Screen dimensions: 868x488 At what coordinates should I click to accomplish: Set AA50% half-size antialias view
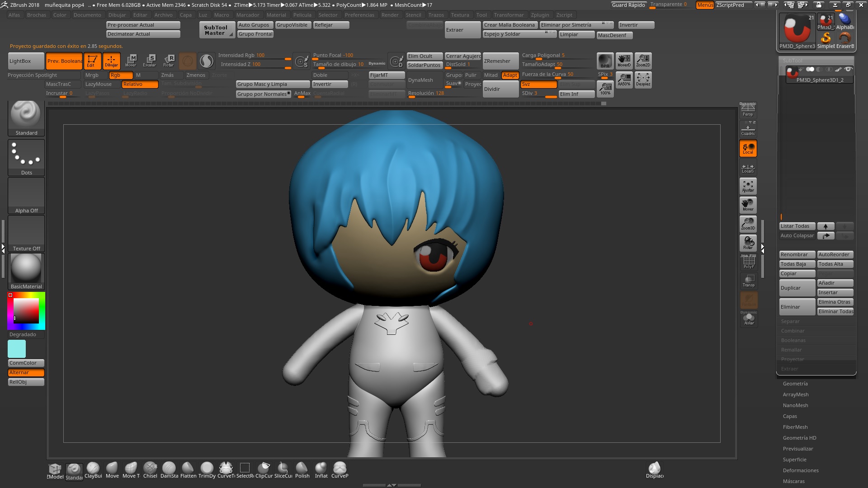(x=624, y=80)
